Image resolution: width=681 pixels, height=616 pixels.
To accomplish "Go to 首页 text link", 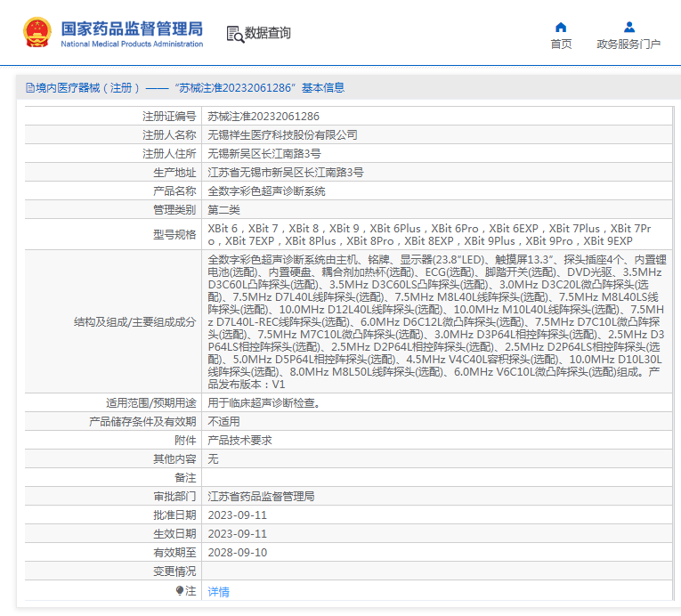I will click(561, 44).
